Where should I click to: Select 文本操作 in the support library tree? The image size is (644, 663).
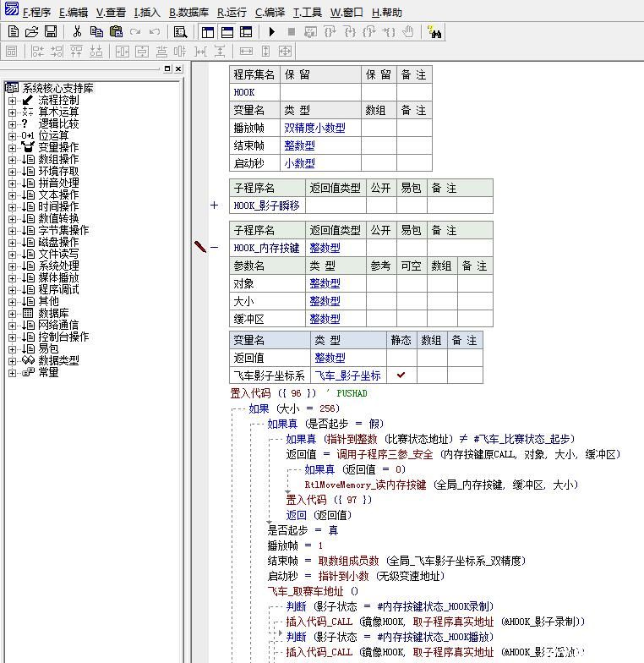click(x=58, y=195)
